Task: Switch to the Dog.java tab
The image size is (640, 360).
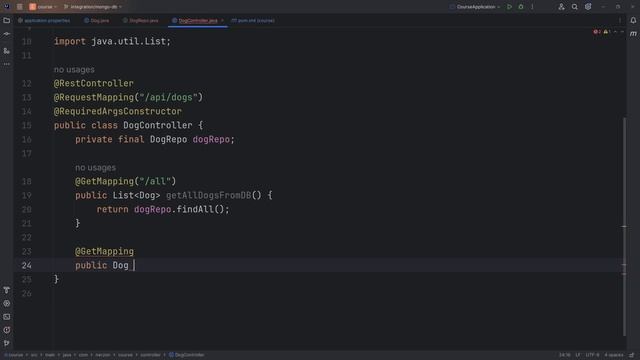Action: (97, 20)
